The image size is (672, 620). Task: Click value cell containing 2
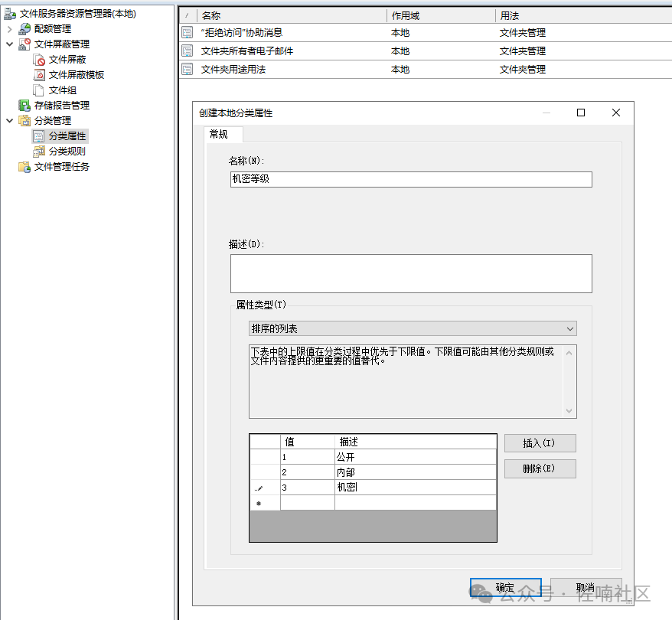pyautogui.click(x=307, y=472)
